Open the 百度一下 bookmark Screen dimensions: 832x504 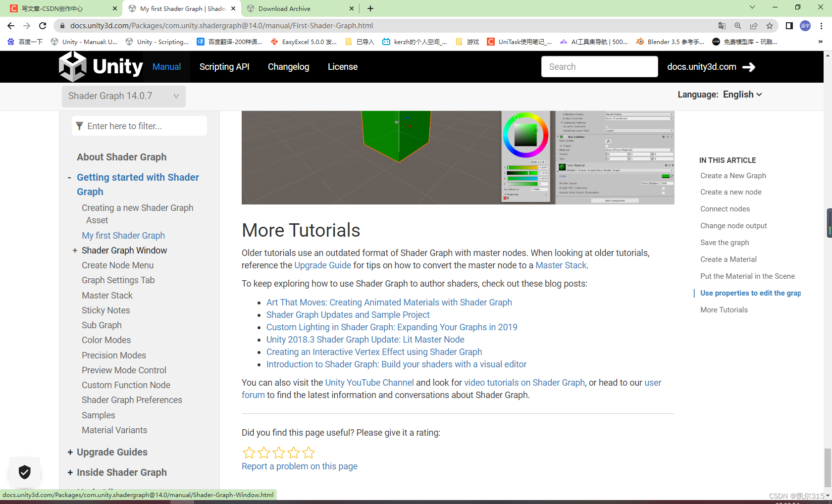(25, 42)
